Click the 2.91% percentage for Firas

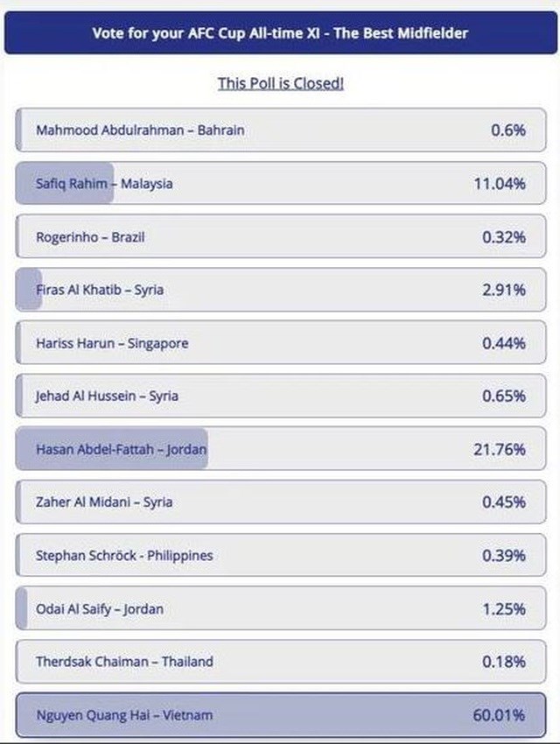point(504,290)
